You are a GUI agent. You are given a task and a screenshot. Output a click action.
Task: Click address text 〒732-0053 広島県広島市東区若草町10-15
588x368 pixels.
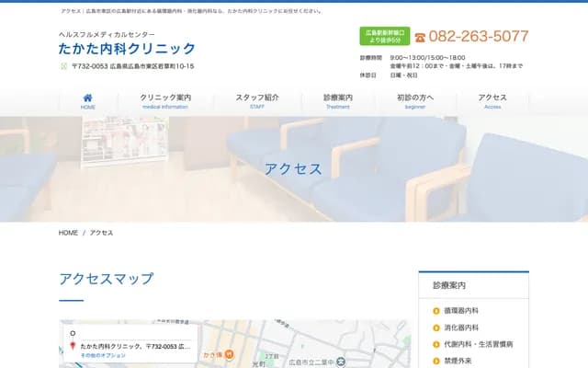132,66
